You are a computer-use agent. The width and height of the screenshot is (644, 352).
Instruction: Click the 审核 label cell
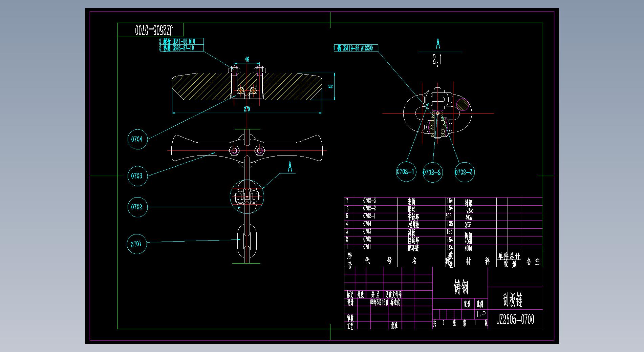(350, 318)
